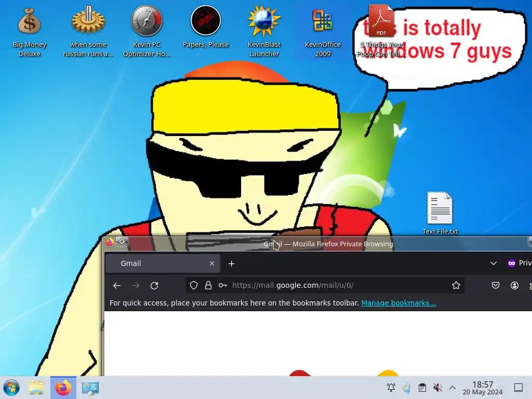Reload the Gmail page
This screenshot has height=399, width=532.
coord(154,286)
